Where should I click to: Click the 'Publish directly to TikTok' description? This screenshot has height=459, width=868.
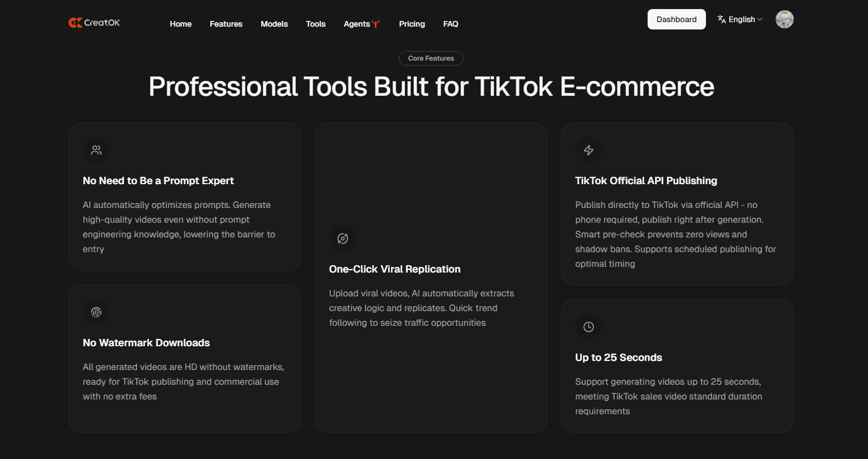click(x=676, y=234)
